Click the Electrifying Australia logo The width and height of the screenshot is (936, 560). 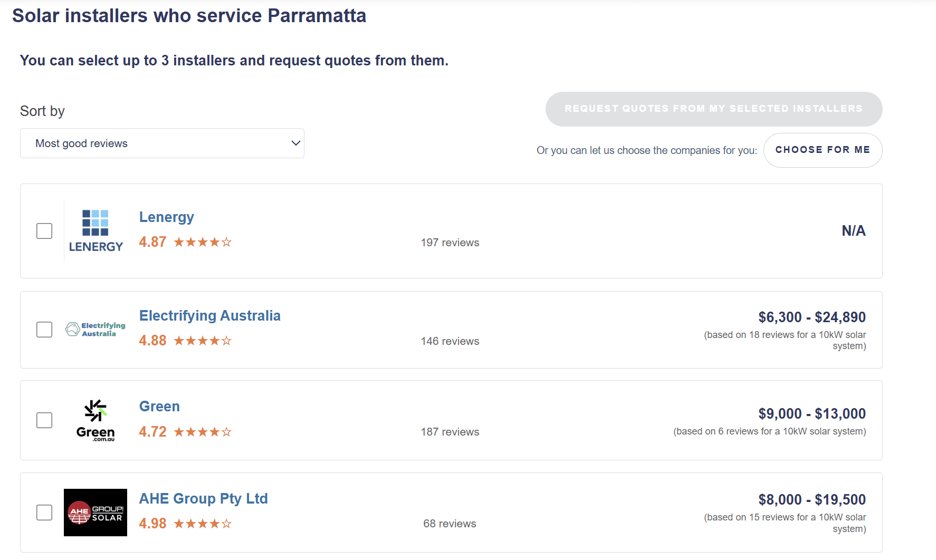pyautogui.click(x=95, y=330)
